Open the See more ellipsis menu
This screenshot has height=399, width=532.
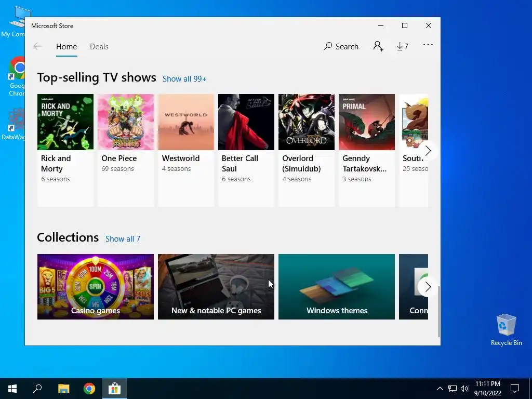coord(428,45)
